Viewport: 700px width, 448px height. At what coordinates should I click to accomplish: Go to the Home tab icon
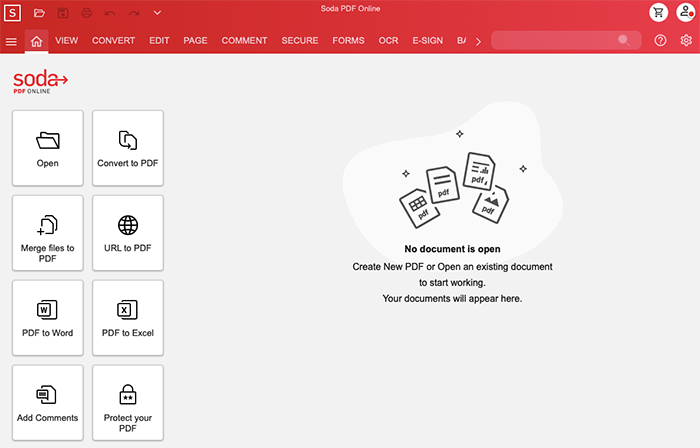point(37,41)
